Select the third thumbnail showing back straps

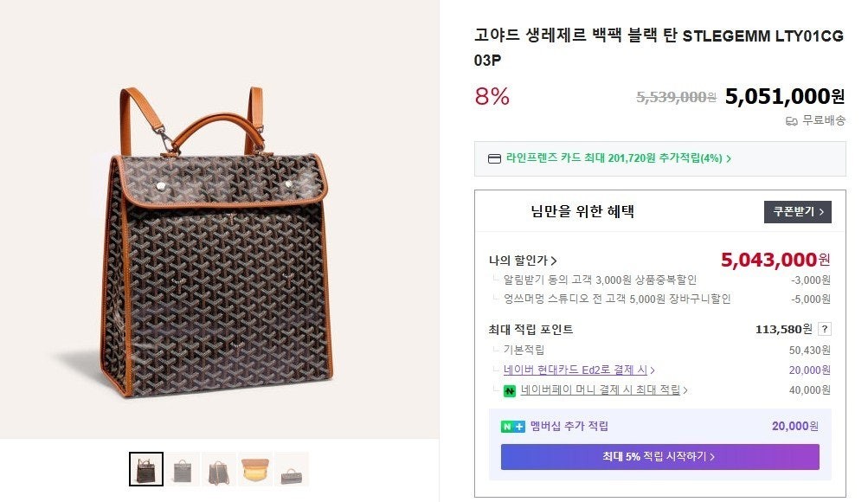[x=219, y=469]
